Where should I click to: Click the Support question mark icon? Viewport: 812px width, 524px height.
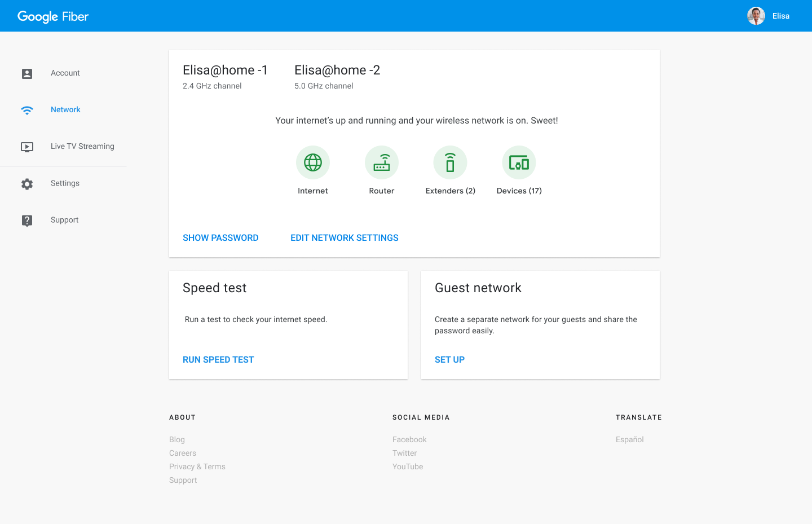click(27, 221)
